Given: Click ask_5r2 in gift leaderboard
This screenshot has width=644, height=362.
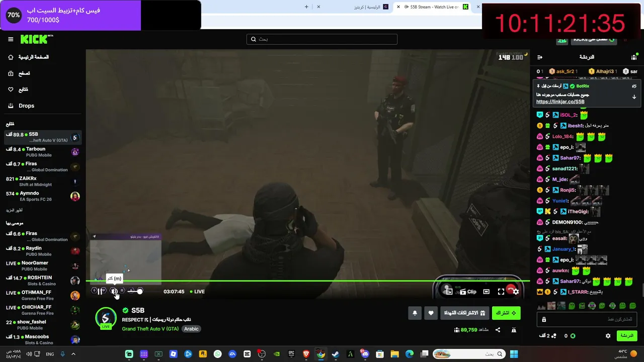Looking at the screenshot, I should tap(565, 71).
